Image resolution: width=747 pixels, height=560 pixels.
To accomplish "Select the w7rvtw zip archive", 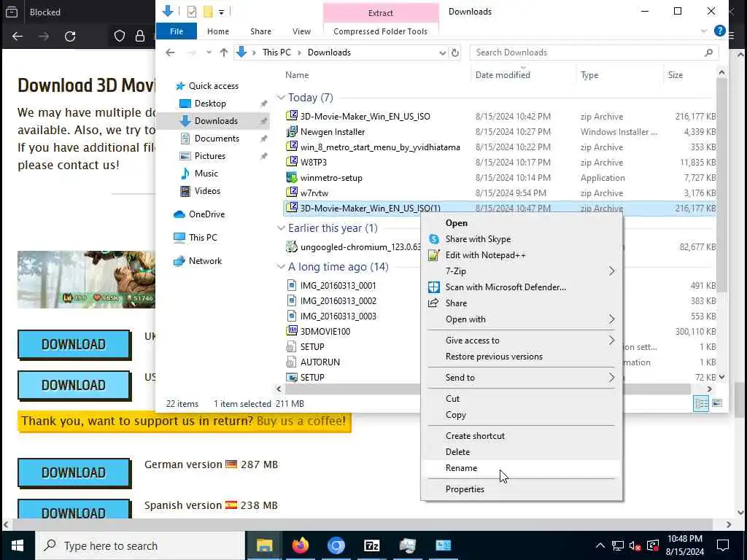I will [314, 192].
